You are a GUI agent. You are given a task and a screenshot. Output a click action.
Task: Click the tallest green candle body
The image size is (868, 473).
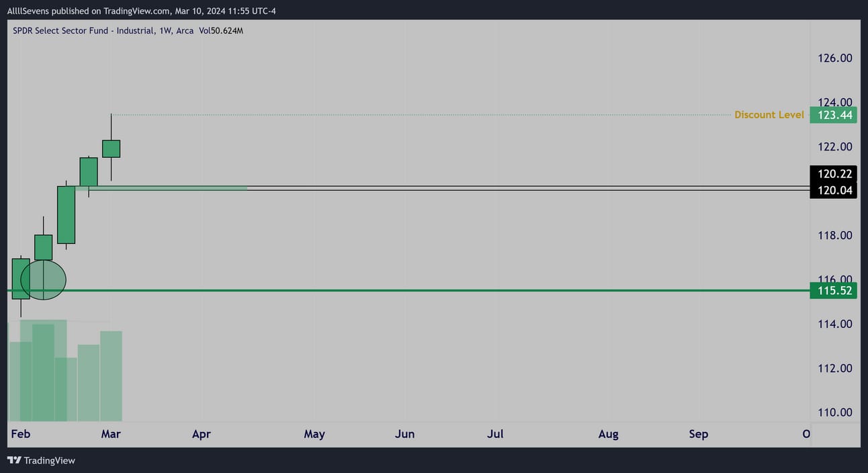(x=66, y=215)
